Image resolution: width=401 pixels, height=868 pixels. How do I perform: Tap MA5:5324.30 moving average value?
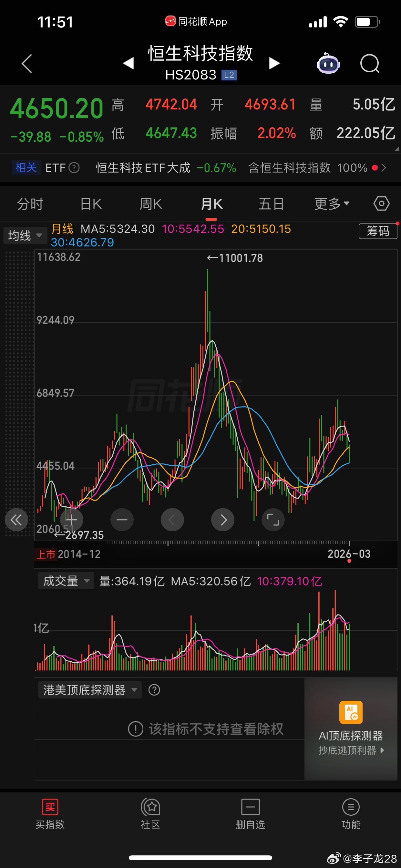click(x=118, y=229)
